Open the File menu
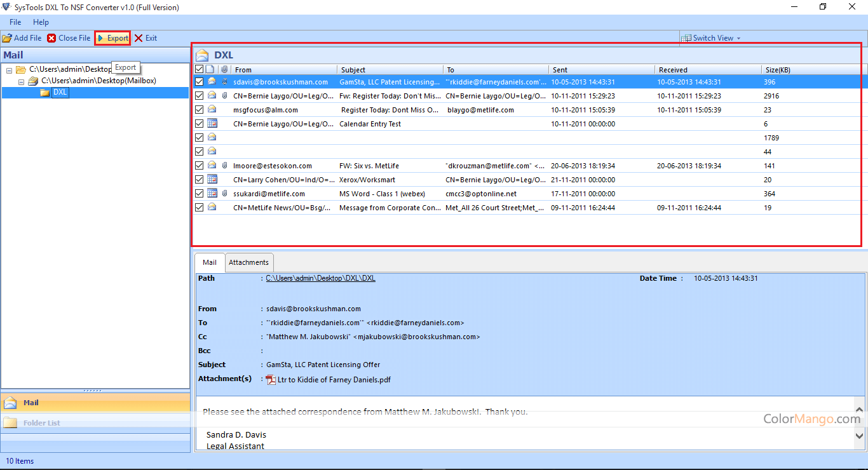The height and width of the screenshot is (470, 868). click(15, 22)
